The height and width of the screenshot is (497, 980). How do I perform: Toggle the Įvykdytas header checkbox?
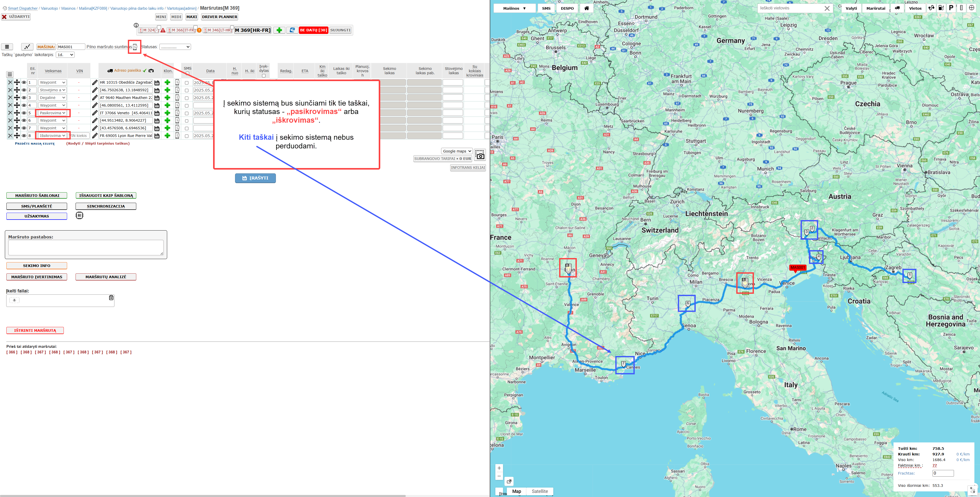pos(264,76)
